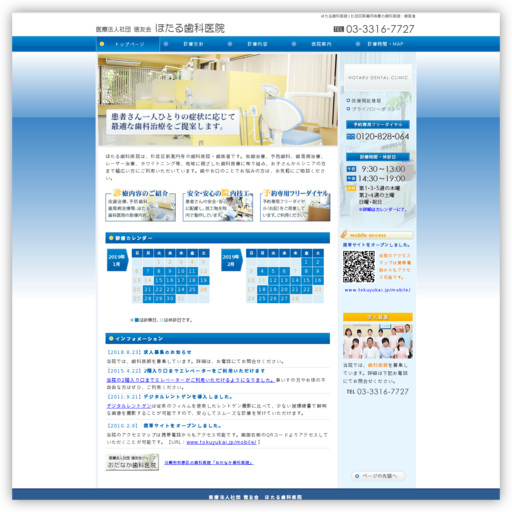The image size is (512, 512).
Task: Open the おだなか歯科医院 text link
Action: (x=209, y=463)
